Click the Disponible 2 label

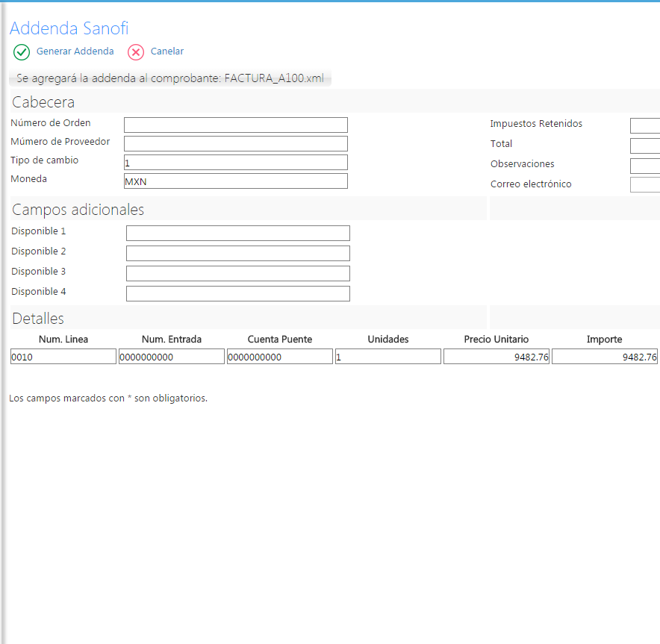39,251
